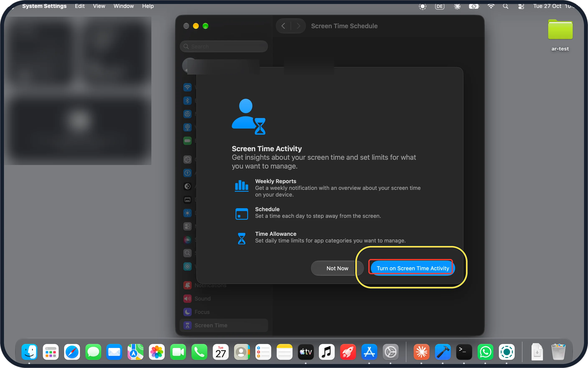Launch Safari from the Dock
Viewport: 588px width, 368px height.
tap(72, 352)
